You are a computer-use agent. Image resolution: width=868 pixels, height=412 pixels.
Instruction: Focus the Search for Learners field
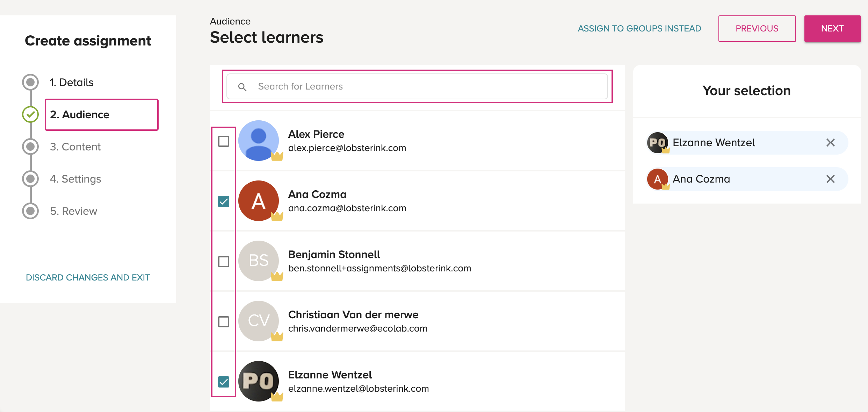(x=417, y=86)
